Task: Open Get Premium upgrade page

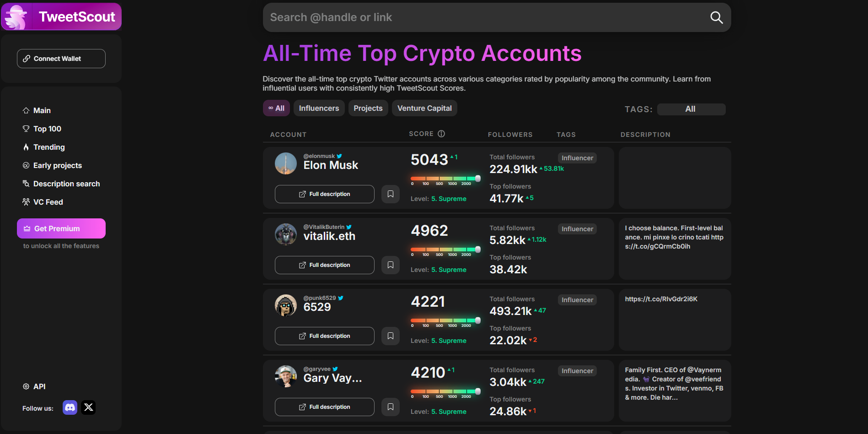Action: 61,228
